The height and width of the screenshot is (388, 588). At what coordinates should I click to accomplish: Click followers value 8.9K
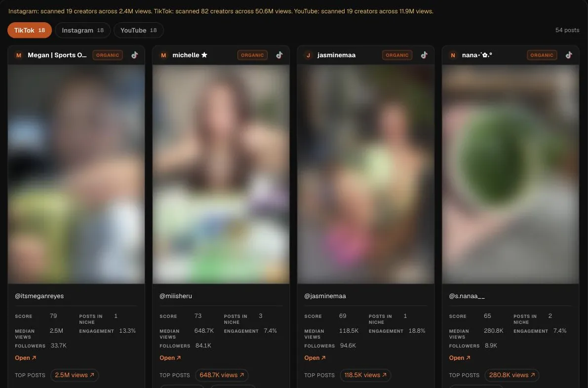491,346
